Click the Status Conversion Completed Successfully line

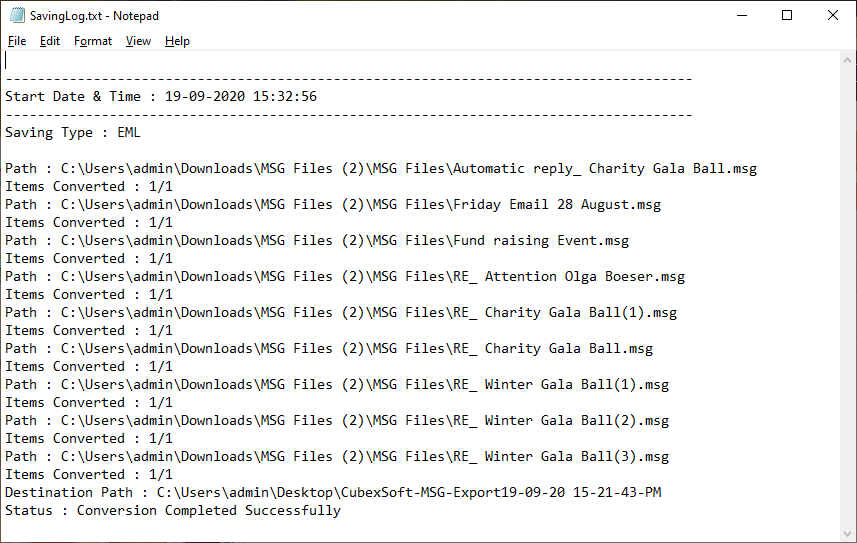[x=173, y=511]
